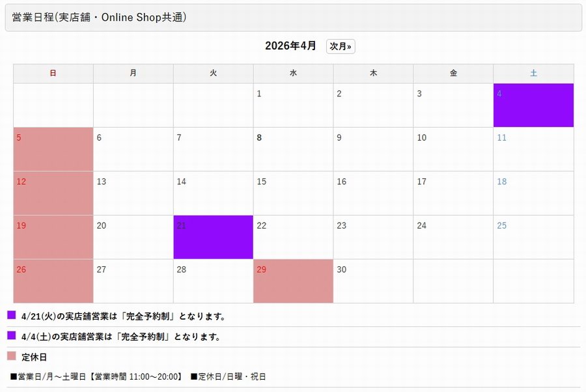Select April 29 holiday closed cell
586x392 pixels.
pos(293,280)
